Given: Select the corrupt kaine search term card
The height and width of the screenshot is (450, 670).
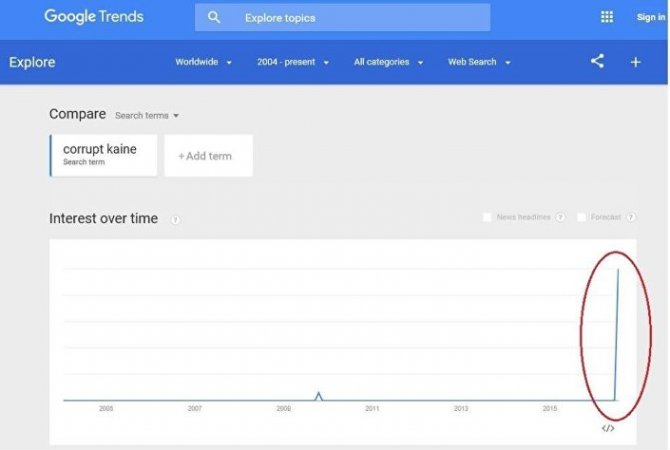Looking at the screenshot, I should [x=103, y=156].
